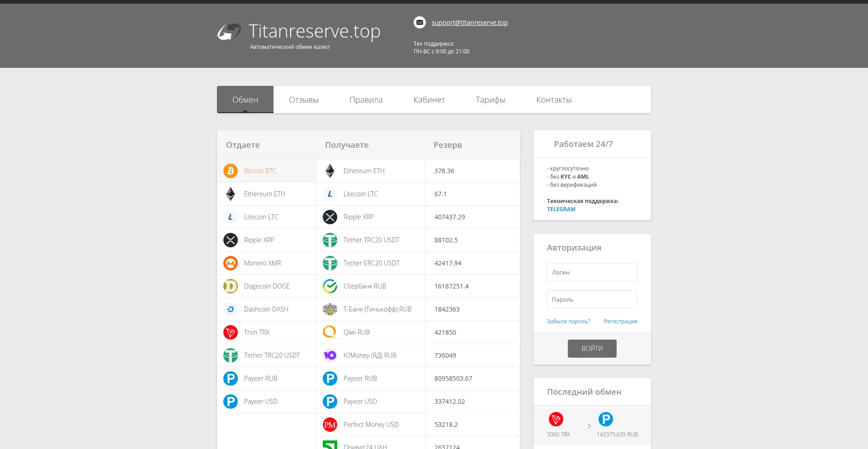
Task: Click reserve value 53218.2
Action: point(446,425)
